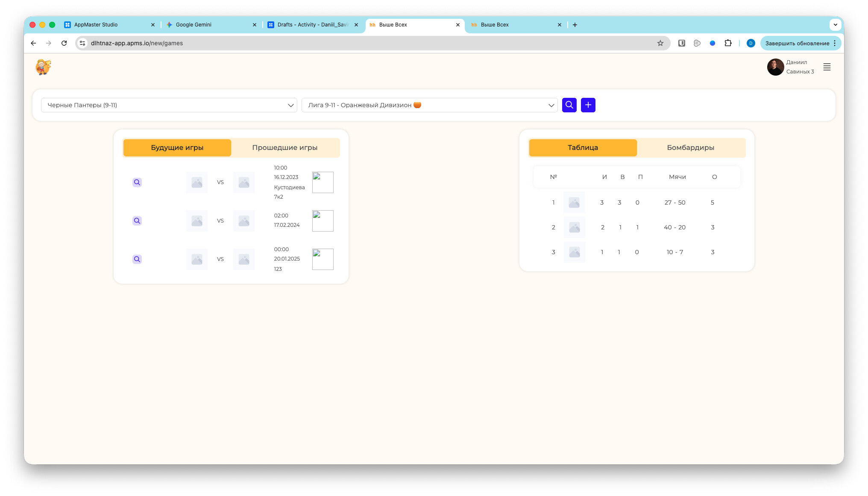Switch to Прошедшие игры tab

coord(284,148)
